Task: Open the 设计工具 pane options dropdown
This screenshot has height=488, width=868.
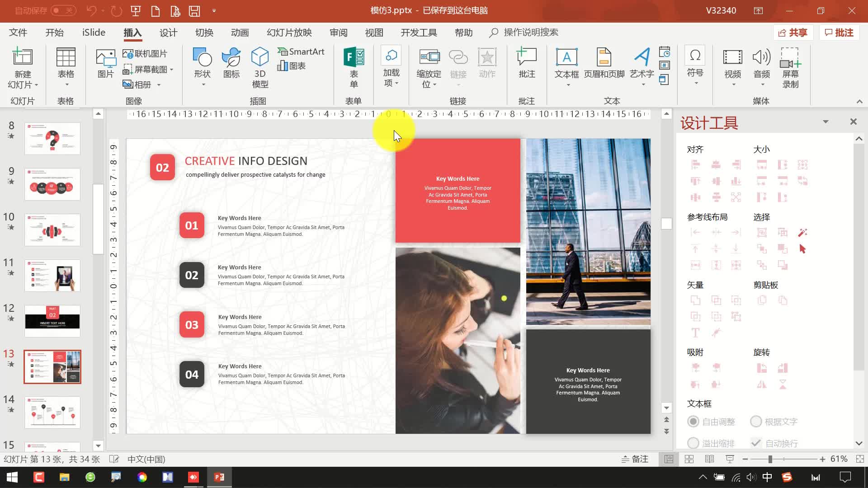Action: tap(826, 122)
